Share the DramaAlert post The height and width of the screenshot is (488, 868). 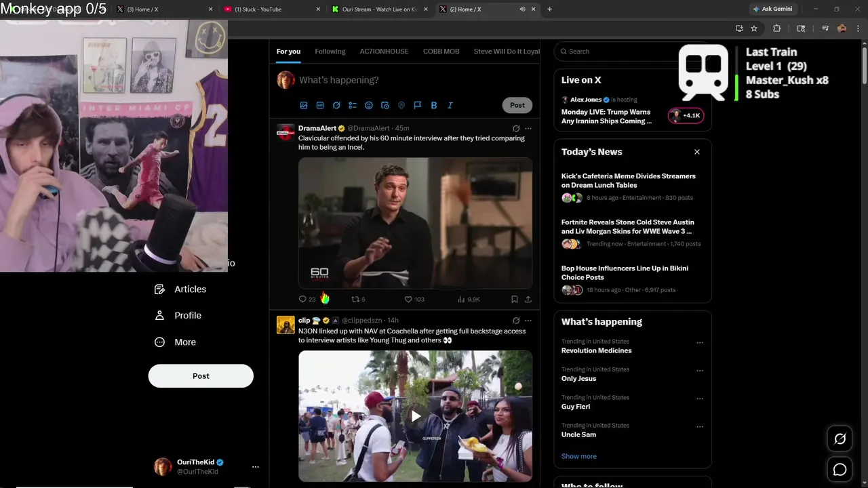[528, 299]
